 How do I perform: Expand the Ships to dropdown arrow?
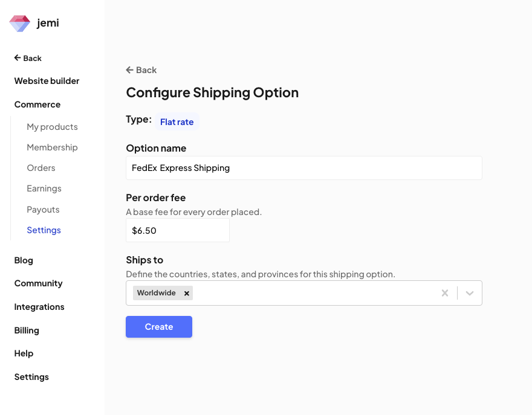pos(470,293)
